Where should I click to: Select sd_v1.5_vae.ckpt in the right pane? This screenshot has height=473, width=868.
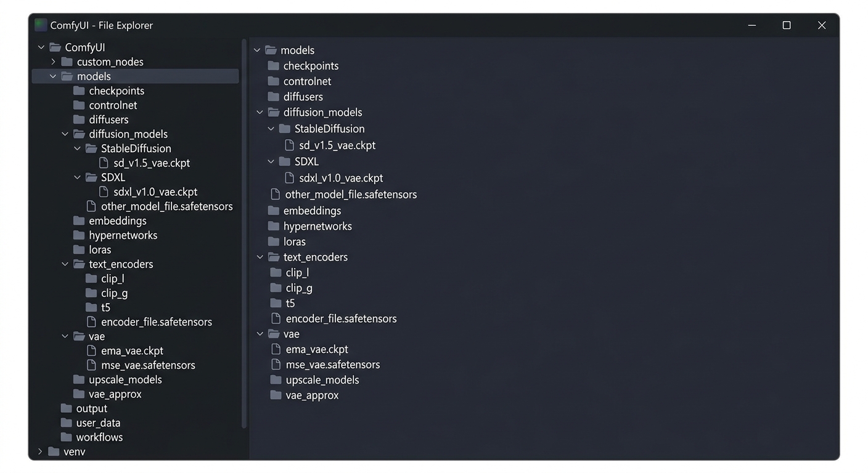[x=337, y=145]
